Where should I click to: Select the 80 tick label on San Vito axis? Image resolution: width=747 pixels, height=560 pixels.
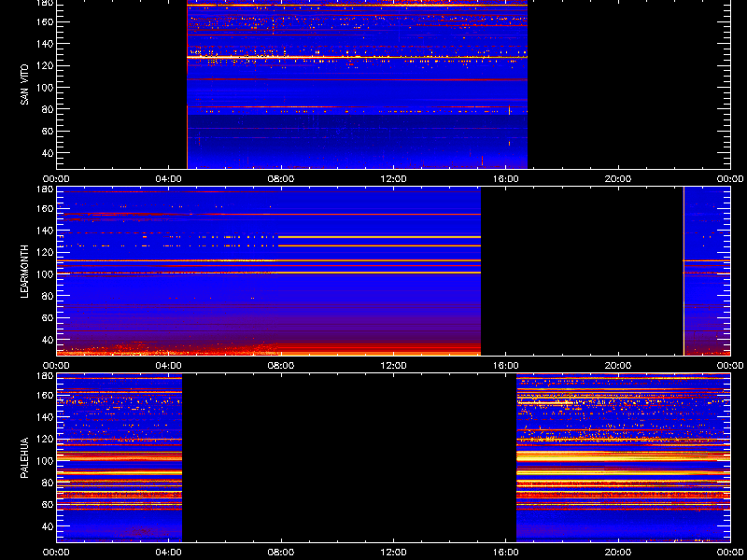pyautogui.click(x=48, y=109)
